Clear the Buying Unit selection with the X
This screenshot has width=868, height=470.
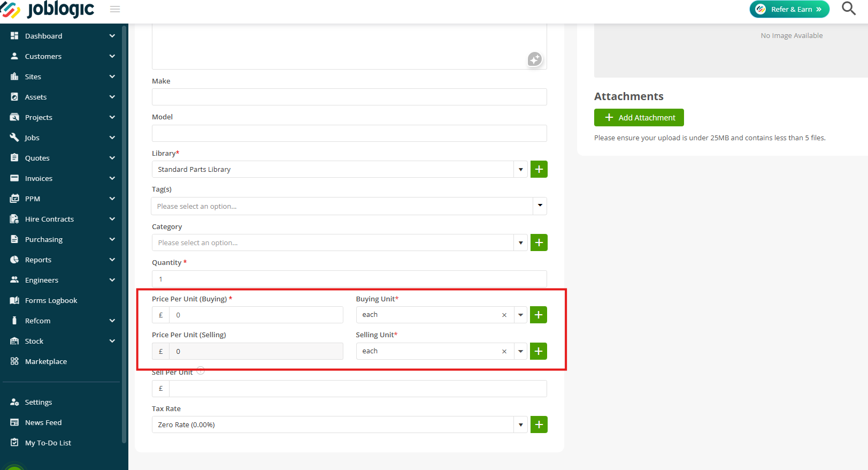pyautogui.click(x=504, y=315)
